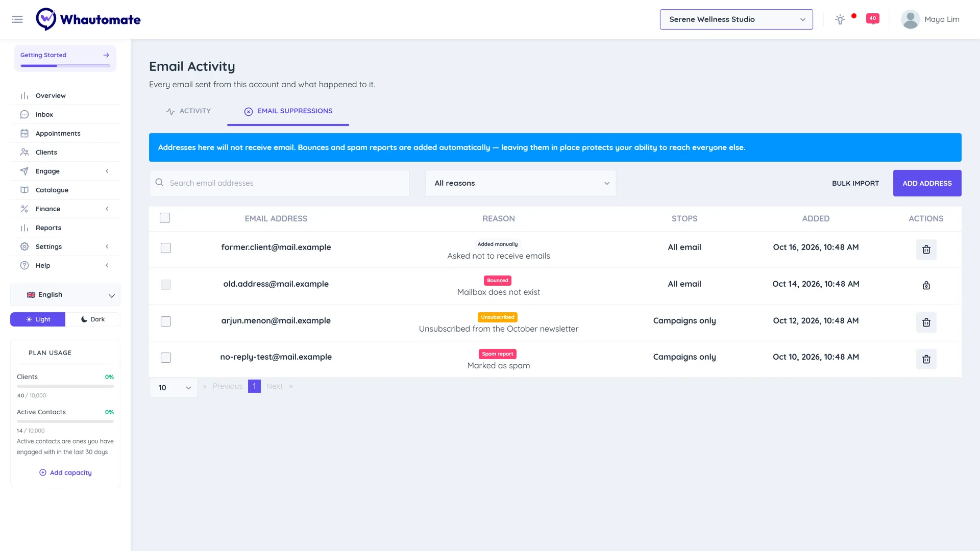Open the English language selector
The height and width of the screenshot is (551, 980).
(x=65, y=295)
